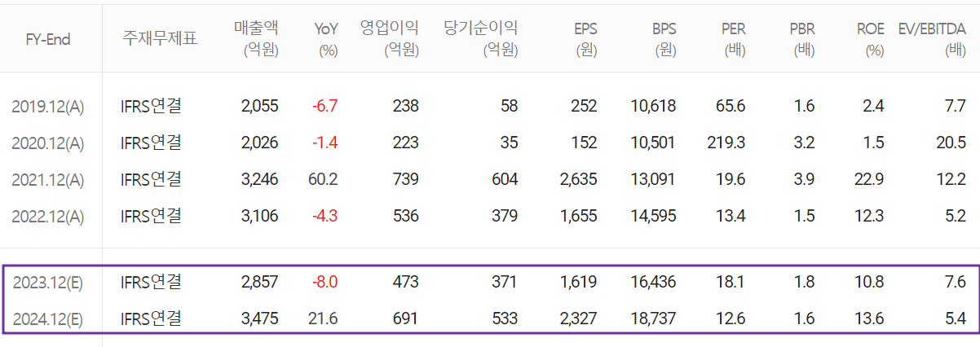Select the EV/EBITDA value 7.6
Screen dimensions: 980x347
coord(956,282)
